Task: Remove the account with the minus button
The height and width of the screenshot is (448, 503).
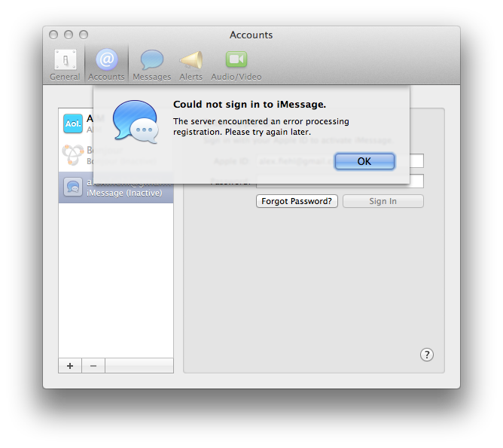Action: [93, 366]
